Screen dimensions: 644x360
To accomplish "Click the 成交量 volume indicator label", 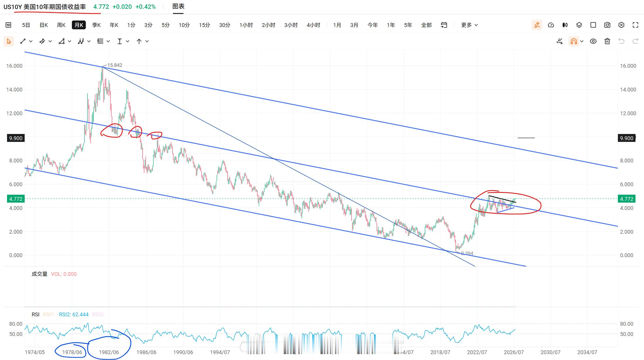I will (x=40, y=274).
